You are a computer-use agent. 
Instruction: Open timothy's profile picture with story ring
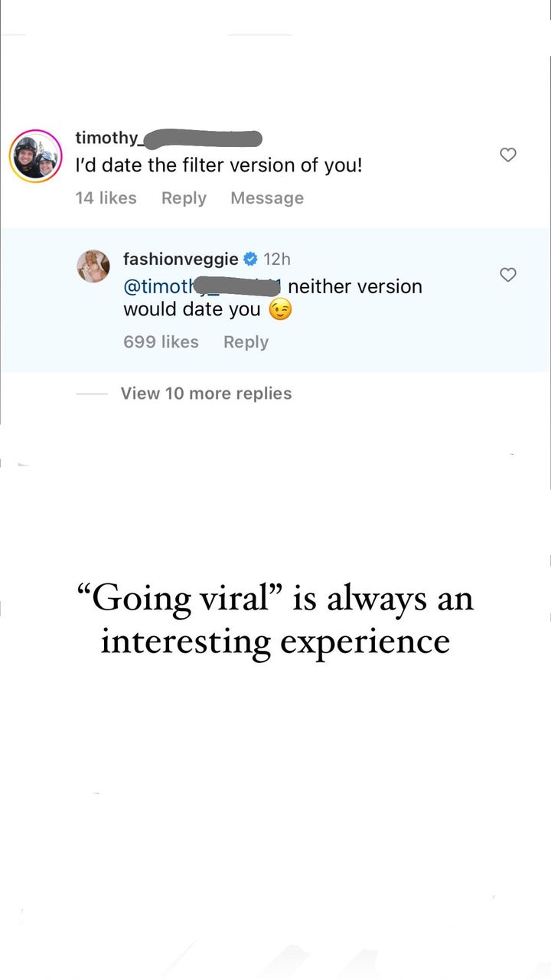point(35,155)
